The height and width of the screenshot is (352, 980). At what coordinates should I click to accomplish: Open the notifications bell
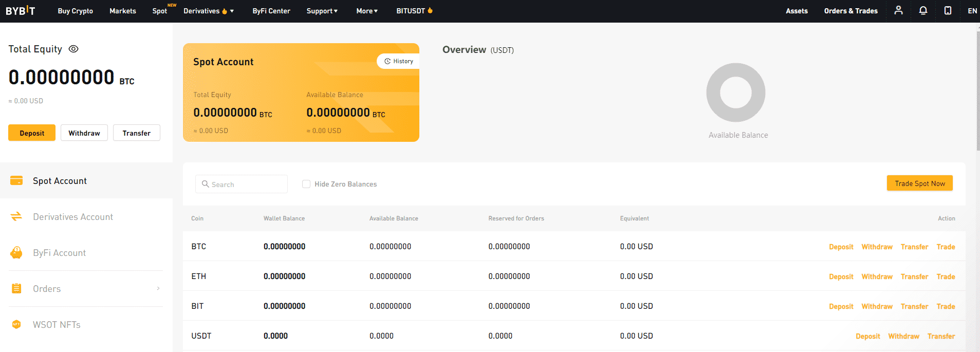tap(923, 10)
